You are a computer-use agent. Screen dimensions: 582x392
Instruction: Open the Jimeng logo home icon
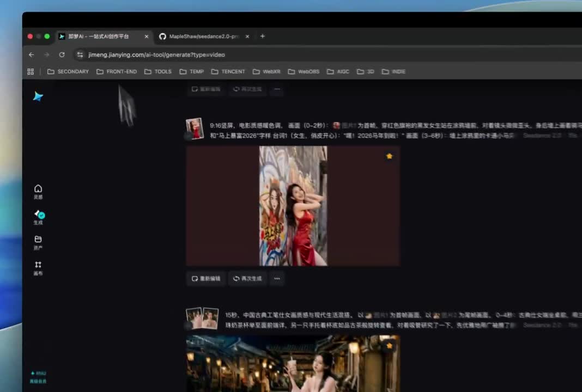click(x=38, y=96)
